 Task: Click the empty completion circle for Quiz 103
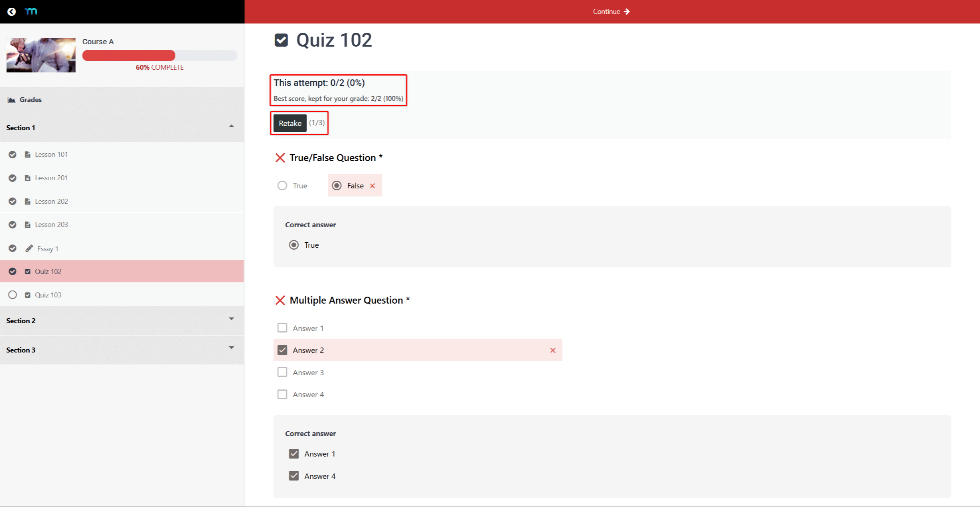click(x=13, y=295)
